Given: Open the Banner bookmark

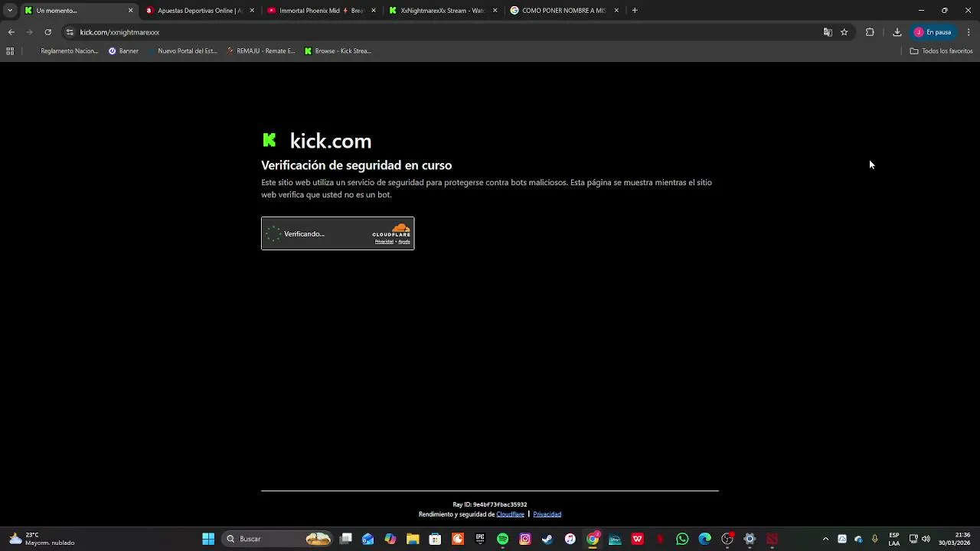Looking at the screenshot, I should [123, 51].
